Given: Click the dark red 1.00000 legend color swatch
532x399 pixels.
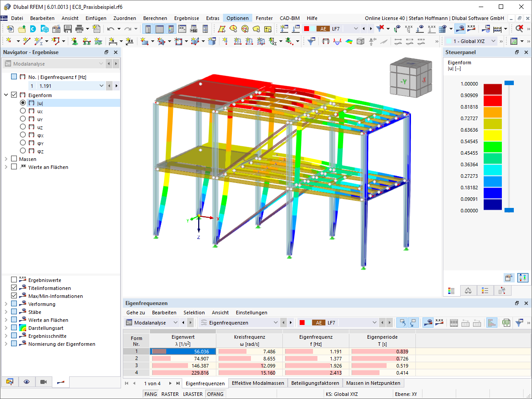Looking at the screenshot, I should pyautogui.click(x=493, y=89).
